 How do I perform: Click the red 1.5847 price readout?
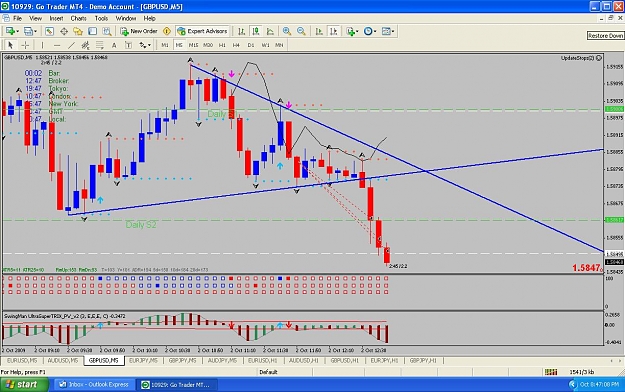587,268
